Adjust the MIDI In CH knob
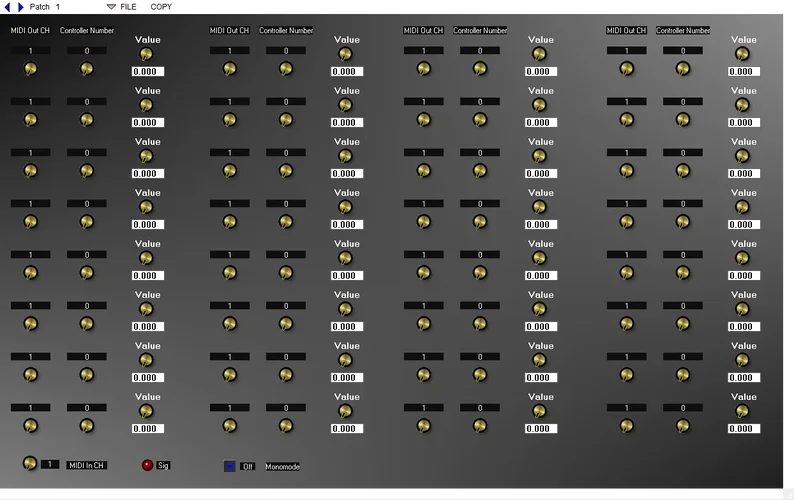 [x=30, y=463]
